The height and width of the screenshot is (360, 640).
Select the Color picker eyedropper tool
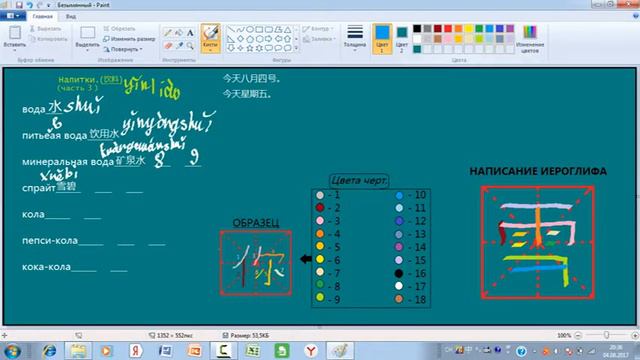click(x=179, y=46)
